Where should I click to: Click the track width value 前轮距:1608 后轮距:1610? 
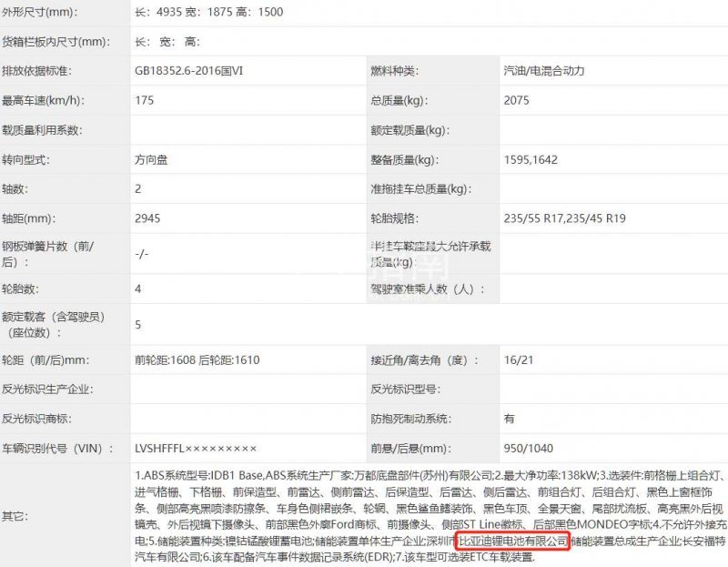197,360
